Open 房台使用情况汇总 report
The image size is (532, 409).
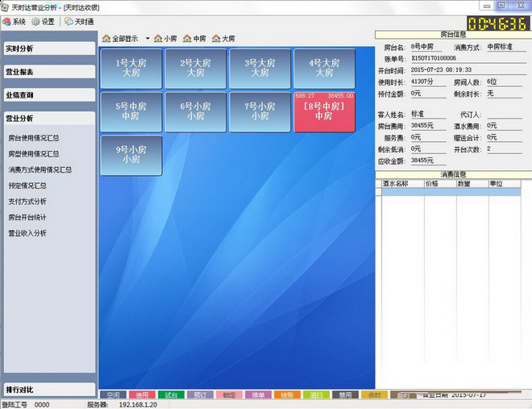[34, 138]
